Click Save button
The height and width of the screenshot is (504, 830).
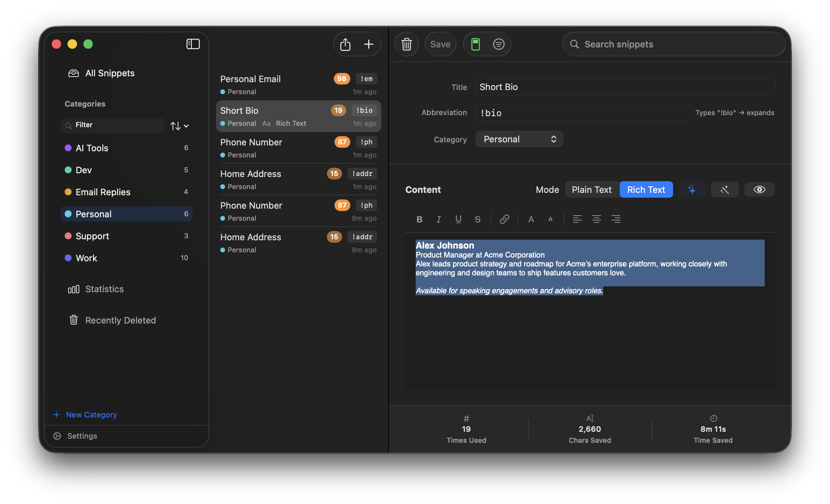(x=440, y=44)
